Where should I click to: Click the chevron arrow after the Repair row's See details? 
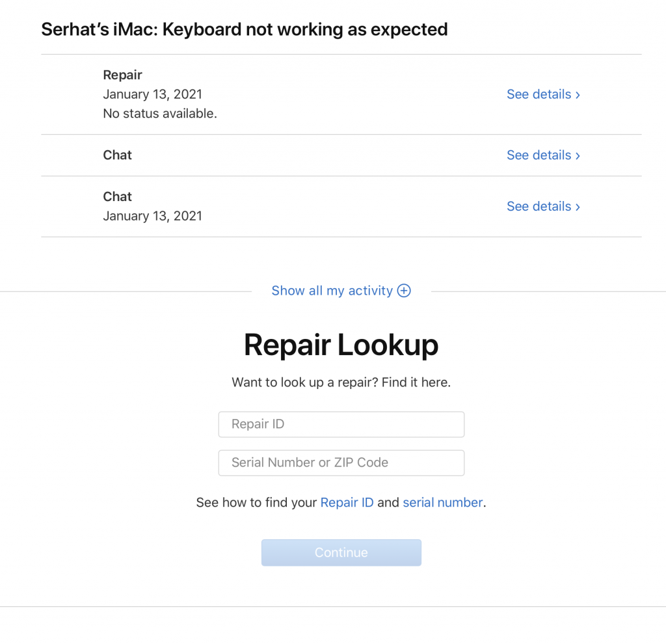578,95
